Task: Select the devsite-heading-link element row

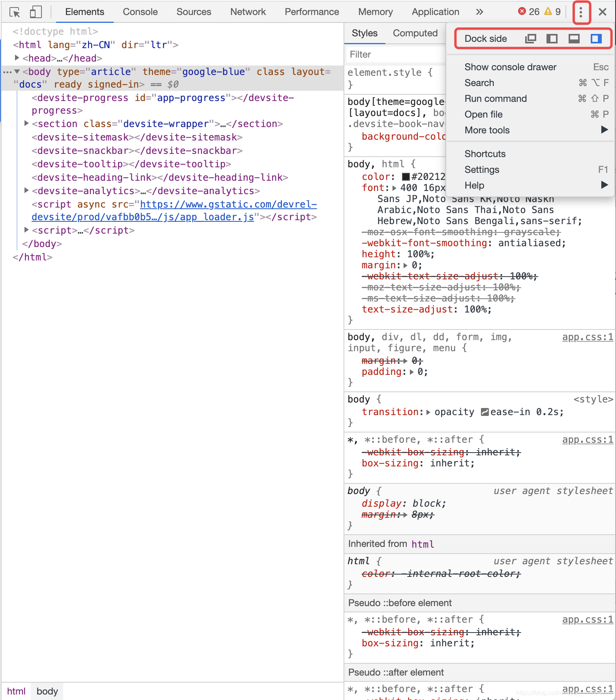Action: 160,178
